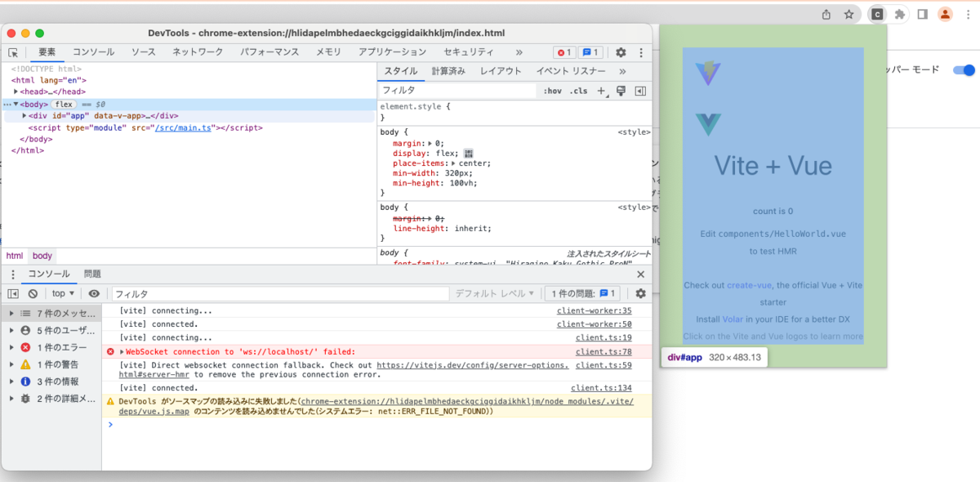Collapse the body element node

[16, 105]
